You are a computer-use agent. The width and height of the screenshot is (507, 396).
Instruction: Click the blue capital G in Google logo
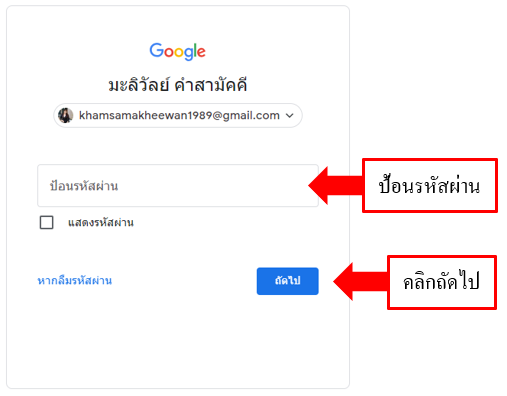[x=156, y=50]
